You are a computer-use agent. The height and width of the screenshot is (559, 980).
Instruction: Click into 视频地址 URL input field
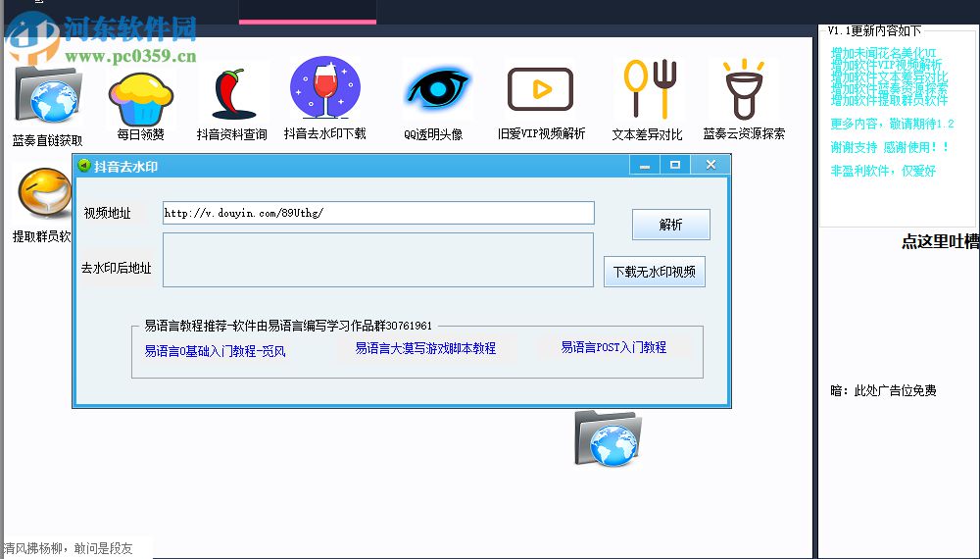click(378, 213)
